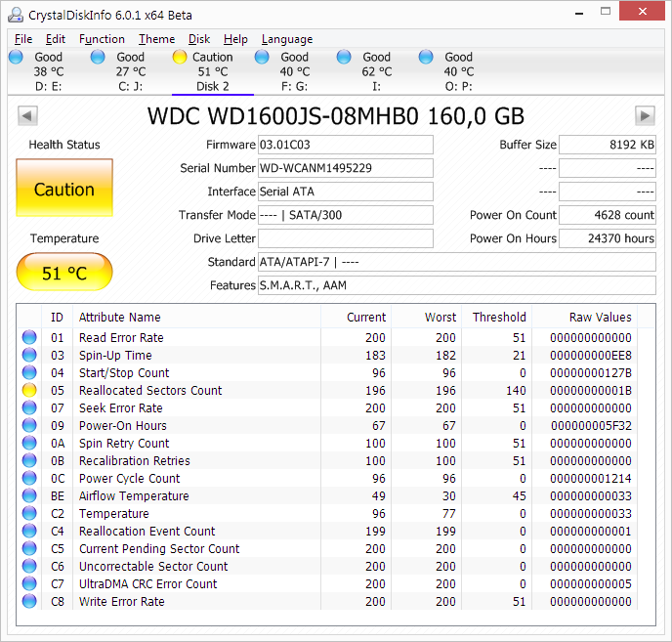This screenshot has height=642, width=672.
Task: Open the Disk menu
Action: [x=199, y=39]
